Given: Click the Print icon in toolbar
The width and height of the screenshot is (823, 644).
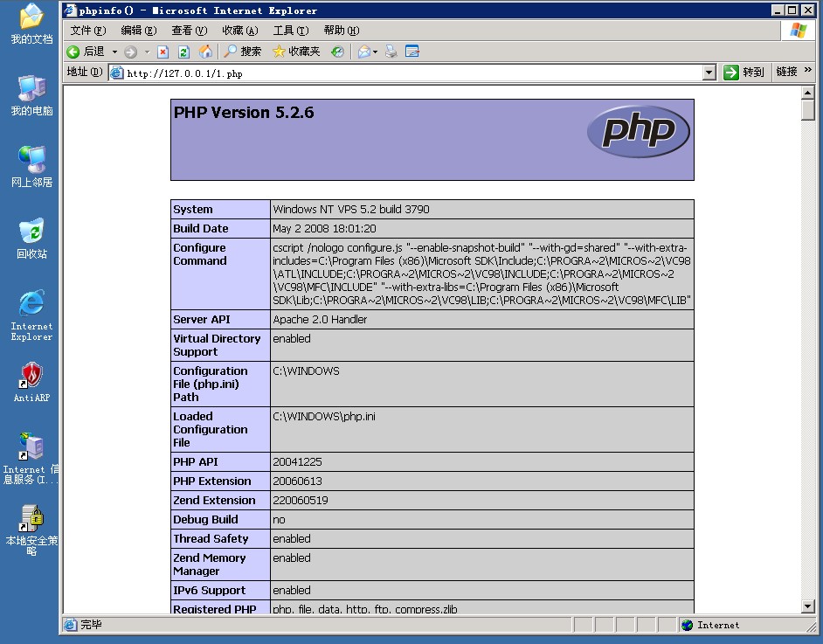Looking at the screenshot, I should (x=391, y=52).
